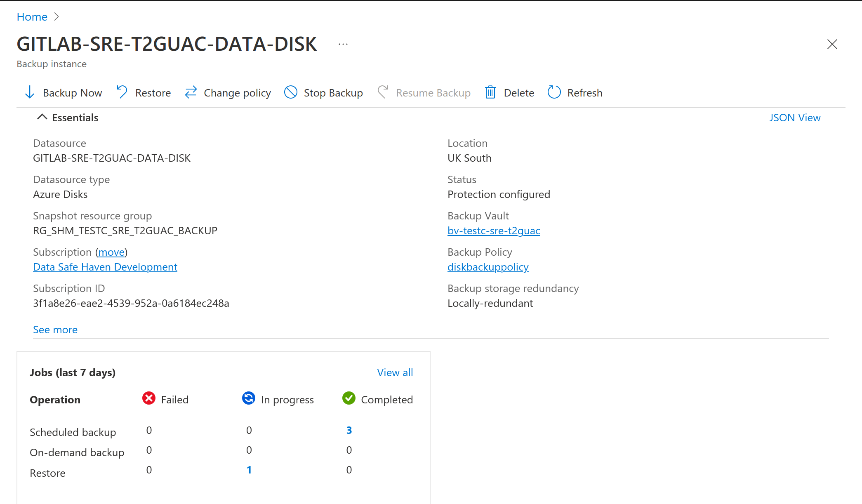Select the Subscription ID value text

pyautogui.click(x=131, y=303)
